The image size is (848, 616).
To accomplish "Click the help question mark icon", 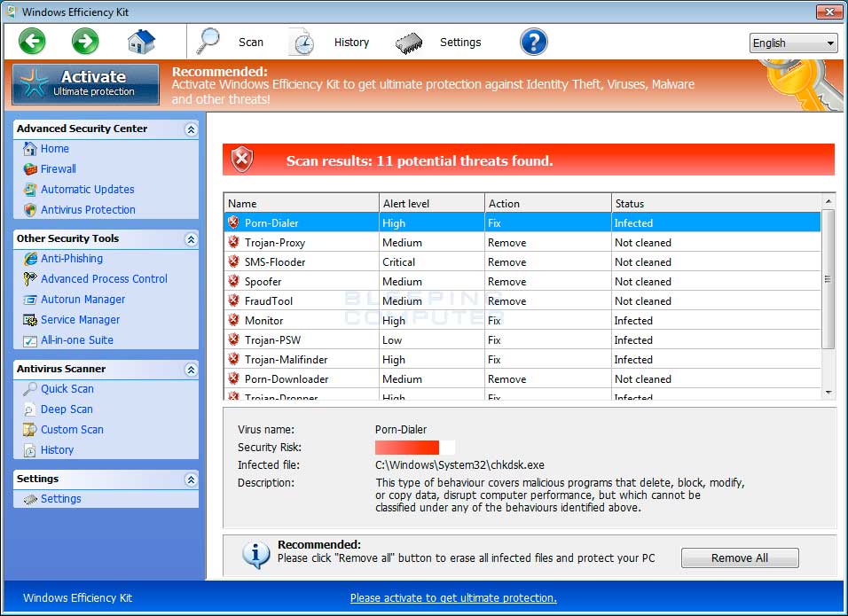I will (x=531, y=41).
